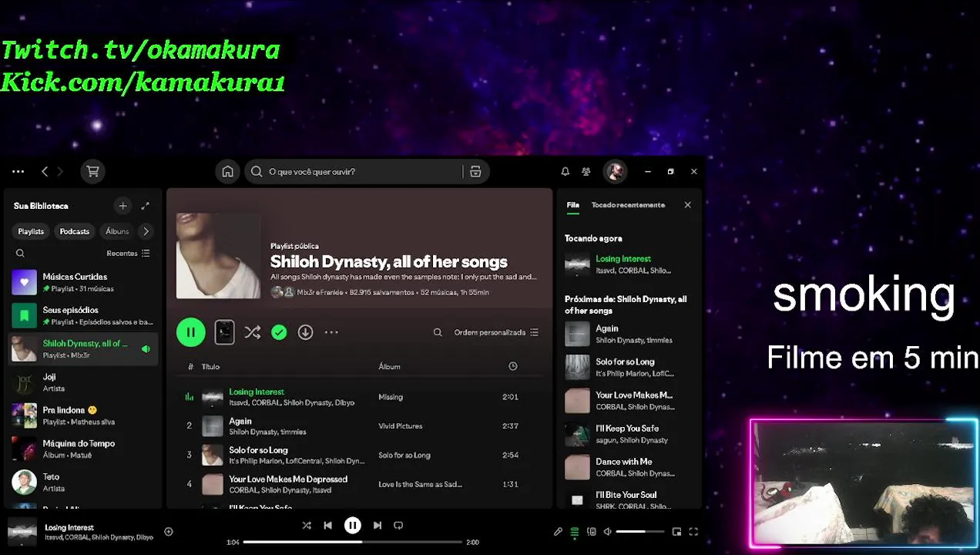Go forward with the right arrow

[x=60, y=172]
